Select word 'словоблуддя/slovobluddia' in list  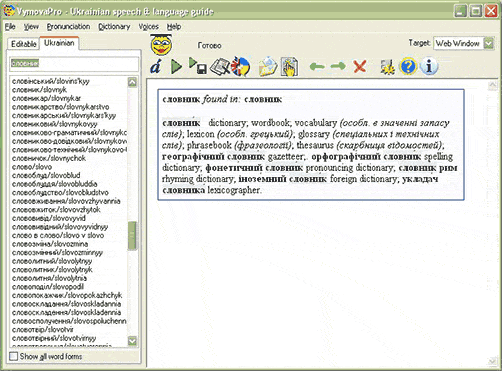[55, 184]
